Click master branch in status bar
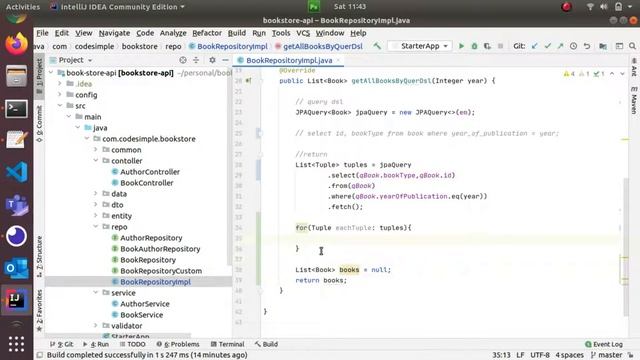This screenshot has height=360, width=640. click(x=607, y=355)
